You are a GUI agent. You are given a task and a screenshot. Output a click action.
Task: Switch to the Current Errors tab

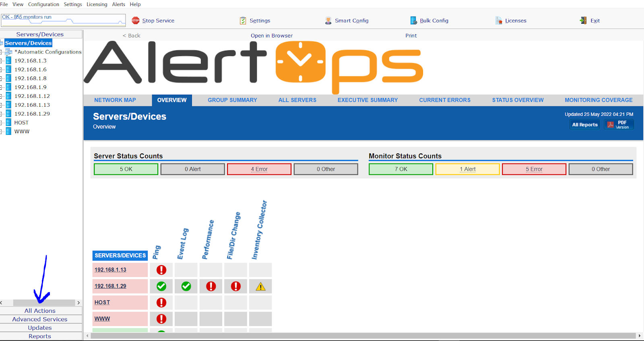point(444,100)
